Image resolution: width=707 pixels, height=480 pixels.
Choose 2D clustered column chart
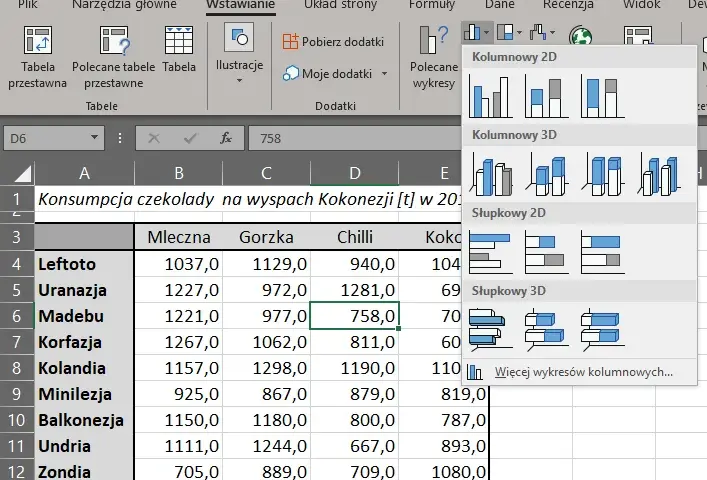click(x=491, y=96)
